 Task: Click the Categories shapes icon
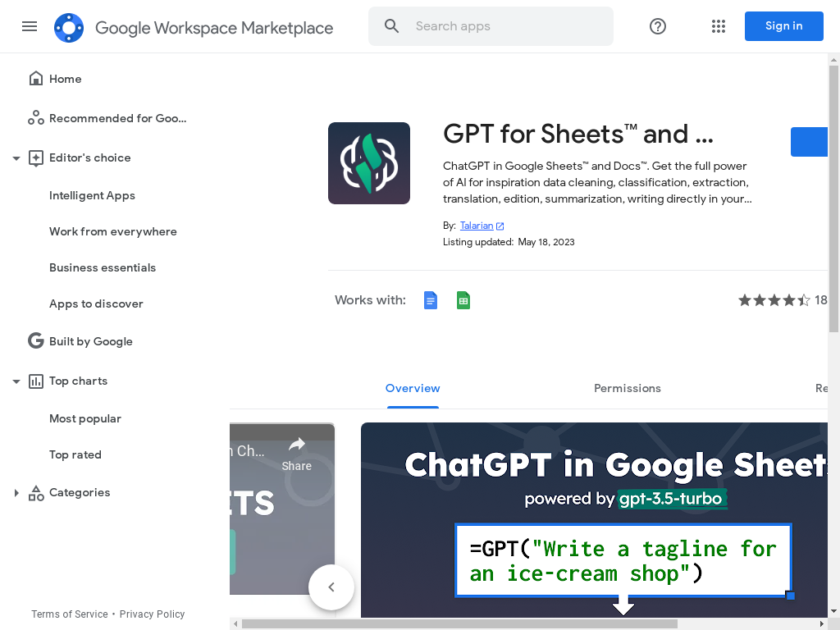coord(36,493)
